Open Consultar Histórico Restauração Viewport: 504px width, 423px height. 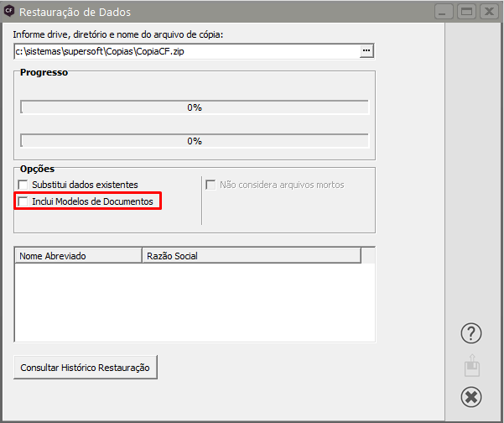pyautogui.click(x=86, y=368)
